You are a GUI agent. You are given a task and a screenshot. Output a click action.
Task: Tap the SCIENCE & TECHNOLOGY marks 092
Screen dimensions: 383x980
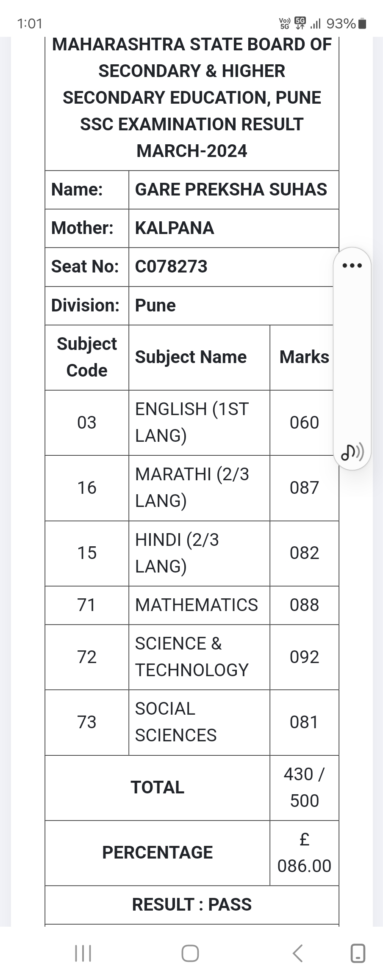tap(304, 657)
